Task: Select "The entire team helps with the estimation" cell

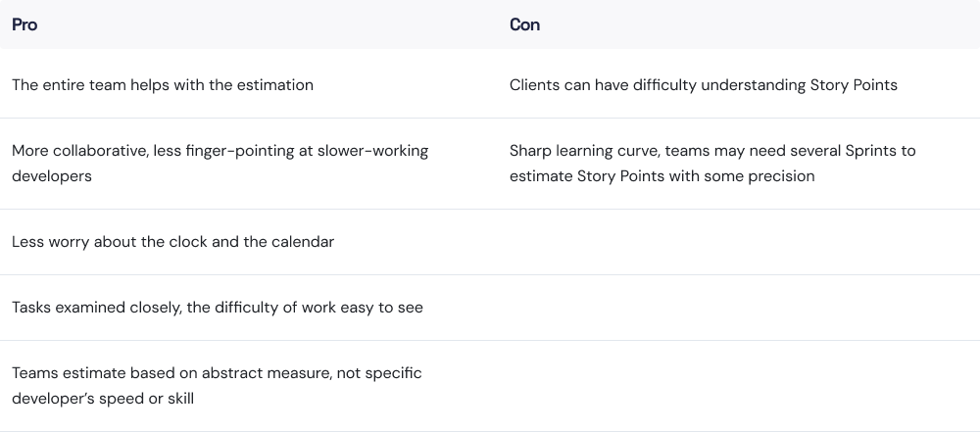Action: point(163,85)
